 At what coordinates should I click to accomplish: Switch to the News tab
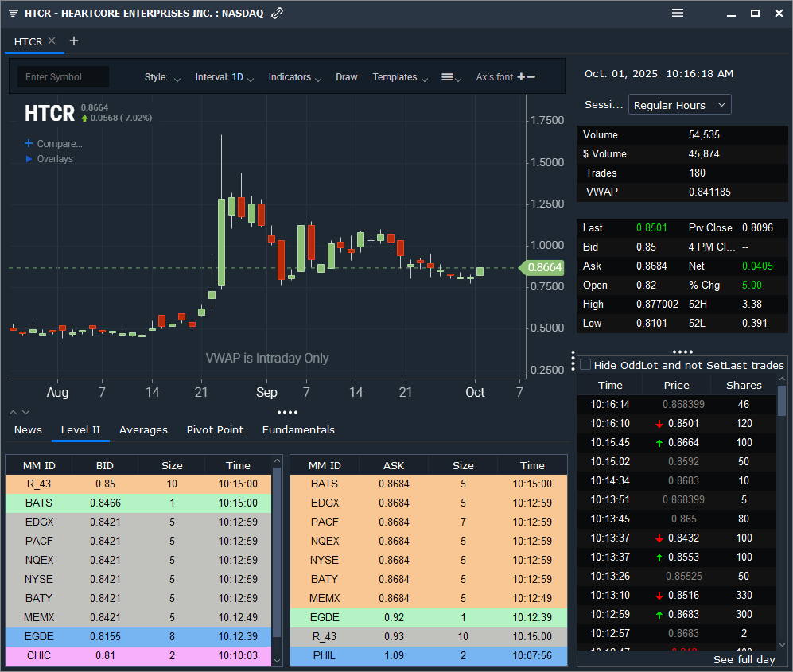[x=29, y=429]
